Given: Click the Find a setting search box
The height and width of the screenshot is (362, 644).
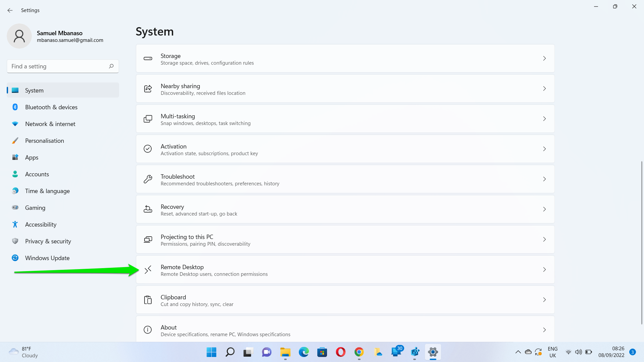Looking at the screenshot, I should point(62,66).
